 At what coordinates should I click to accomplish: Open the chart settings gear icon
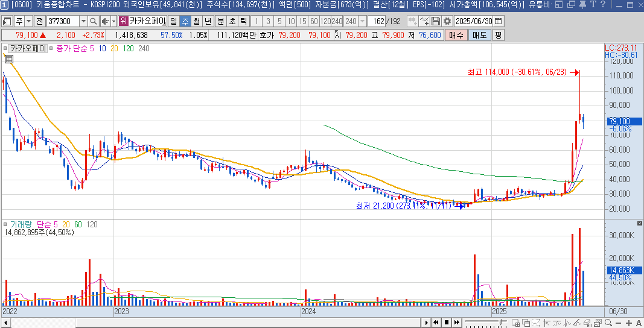(x=447, y=21)
